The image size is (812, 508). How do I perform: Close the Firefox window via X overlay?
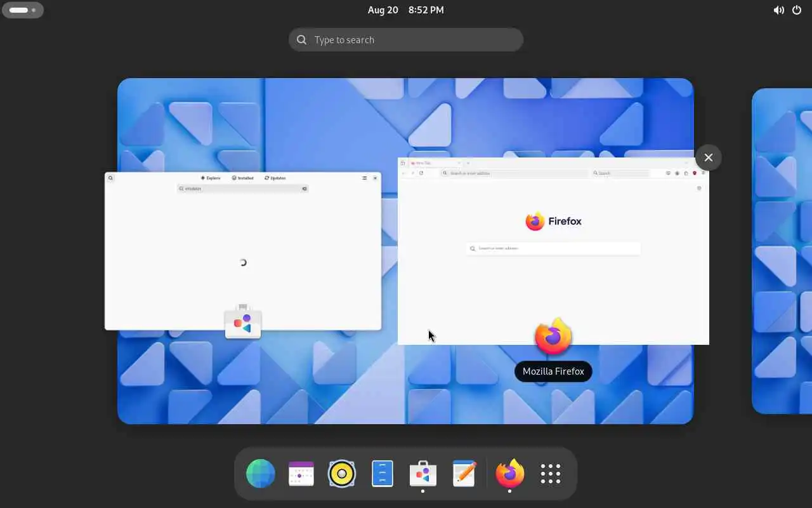pos(709,157)
